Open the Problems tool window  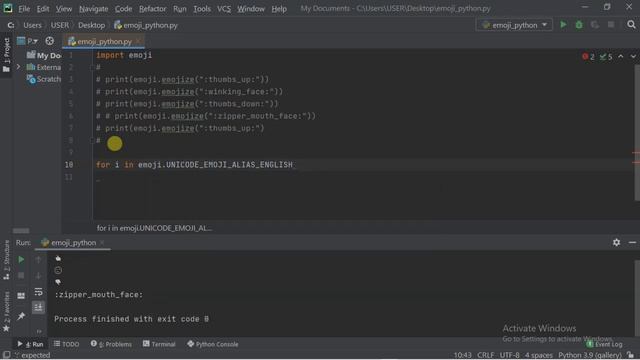coord(111,344)
